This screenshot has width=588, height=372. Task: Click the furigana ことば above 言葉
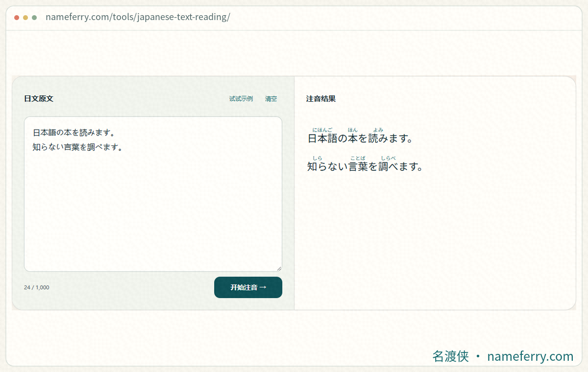[358, 158]
